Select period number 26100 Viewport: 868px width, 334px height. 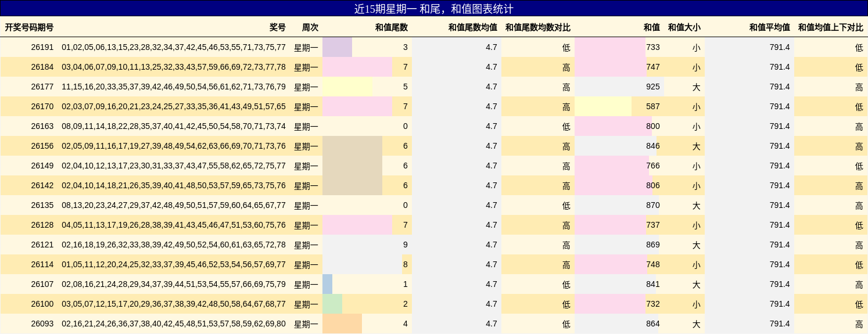click(42, 304)
